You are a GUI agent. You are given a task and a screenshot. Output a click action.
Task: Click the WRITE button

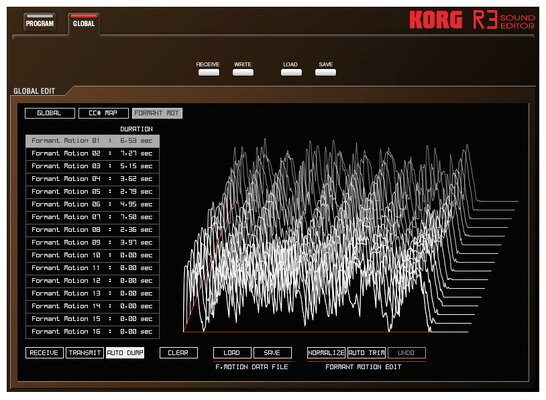[243, 72]
